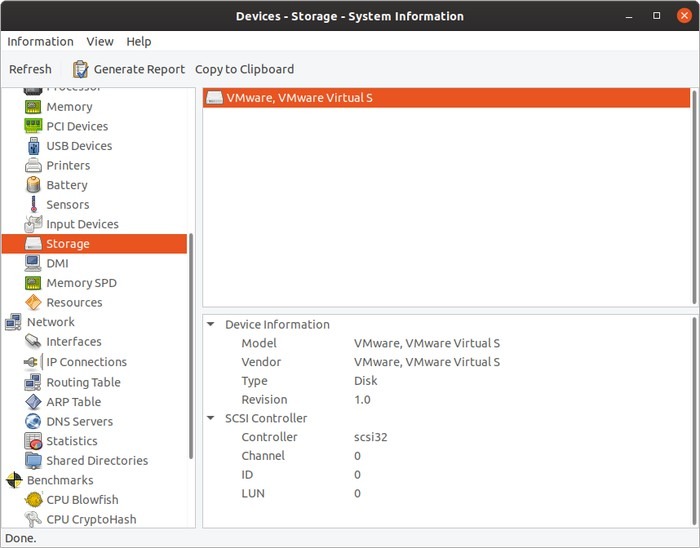The height and width of the screenshot is (548, 700).
Task: Click Copy to Clipboard button
Action: [x=244, y=69]
